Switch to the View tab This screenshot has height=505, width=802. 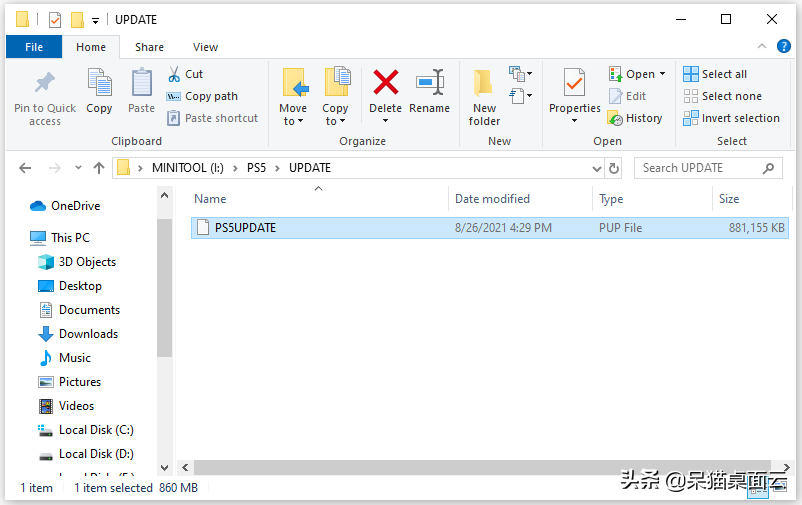[x=206, y=47]
